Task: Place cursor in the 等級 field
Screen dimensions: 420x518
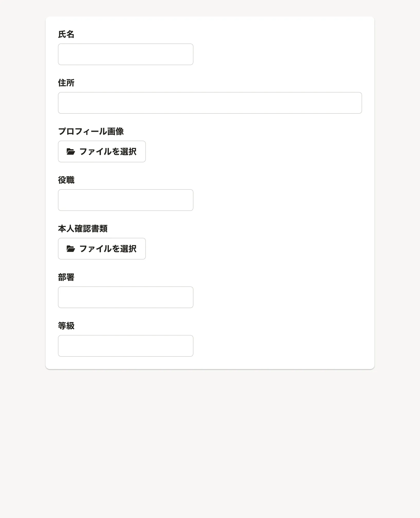Action: pos(125,346)
